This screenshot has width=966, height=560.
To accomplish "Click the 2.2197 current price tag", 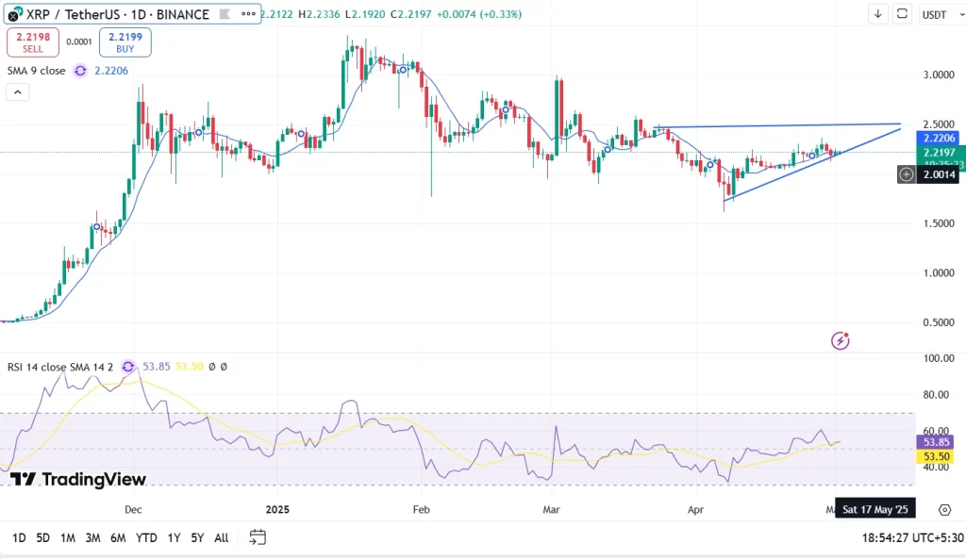I will [x=939, y=153].
